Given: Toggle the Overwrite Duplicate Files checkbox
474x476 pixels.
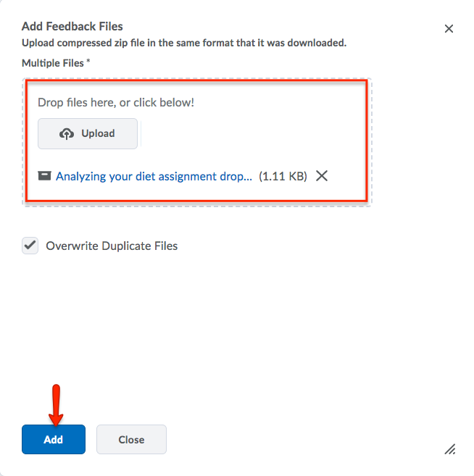Looking at the screenshot, I should 30,246.
